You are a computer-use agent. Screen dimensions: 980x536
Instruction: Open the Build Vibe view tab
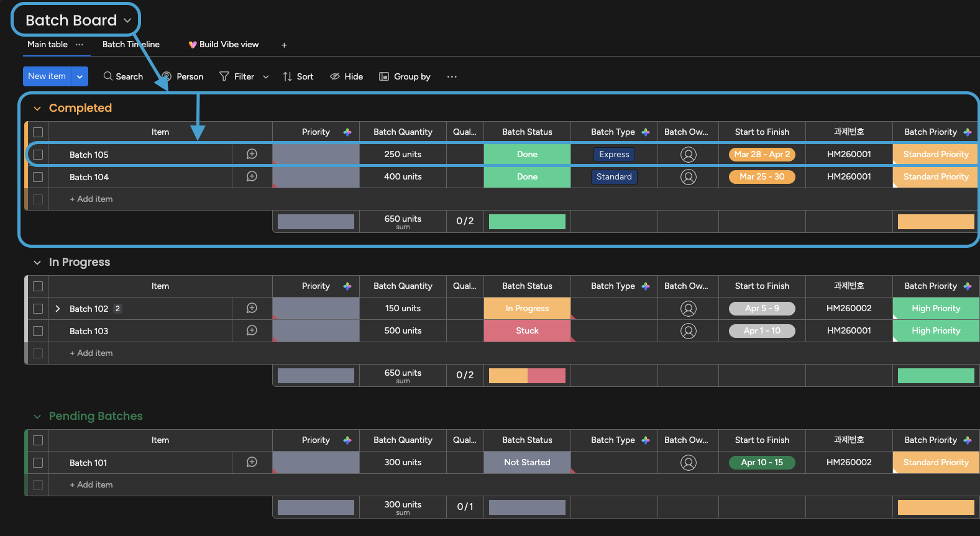[224, 45]
